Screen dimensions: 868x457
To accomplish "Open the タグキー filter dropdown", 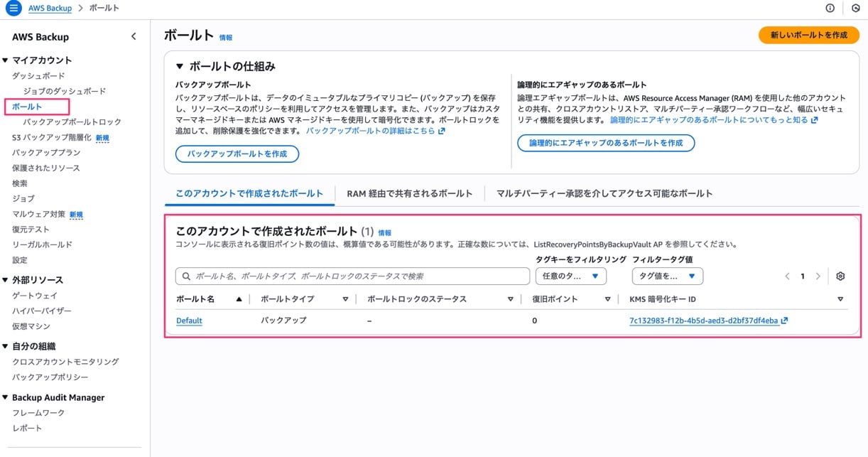I will [570, 276].
